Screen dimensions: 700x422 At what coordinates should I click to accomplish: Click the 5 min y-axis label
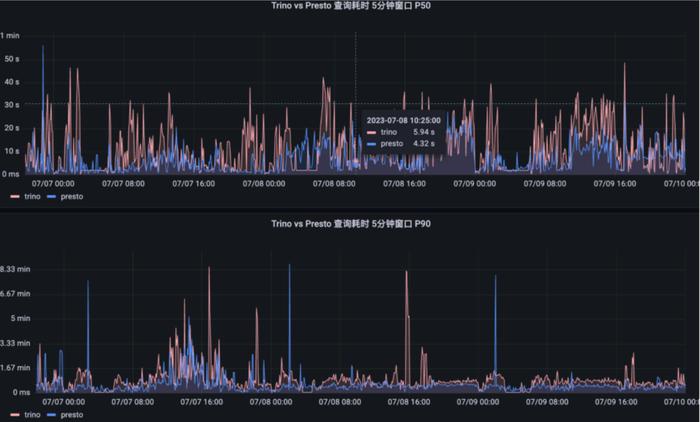pos(21,318)
